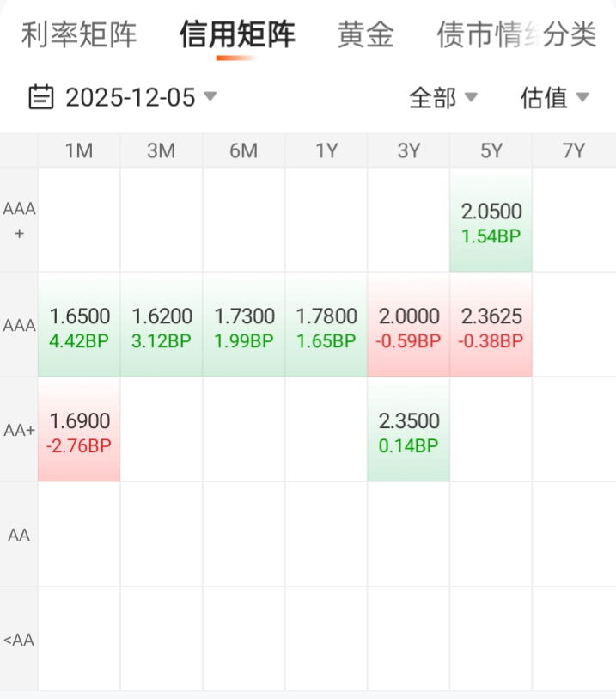The height and width of the screenshot is (699, 616).
Task: Select the 信用矩阵 tab
Action: 237,35
